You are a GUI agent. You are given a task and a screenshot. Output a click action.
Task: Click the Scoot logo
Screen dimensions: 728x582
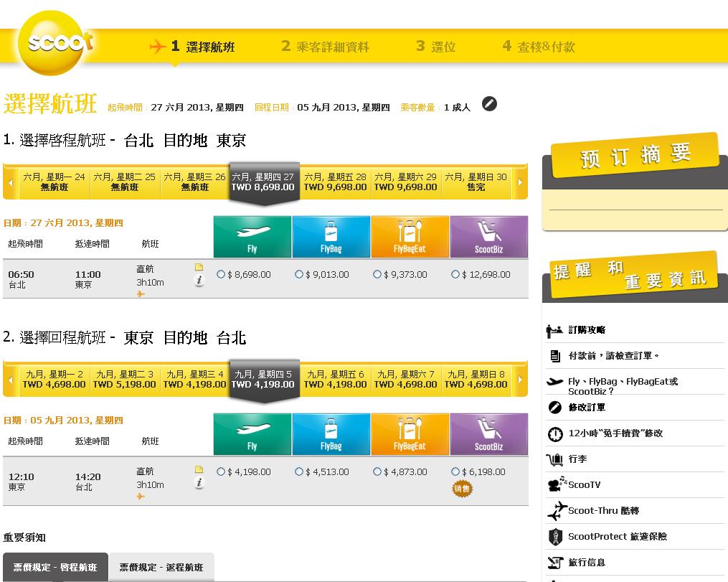click(55, 43)
